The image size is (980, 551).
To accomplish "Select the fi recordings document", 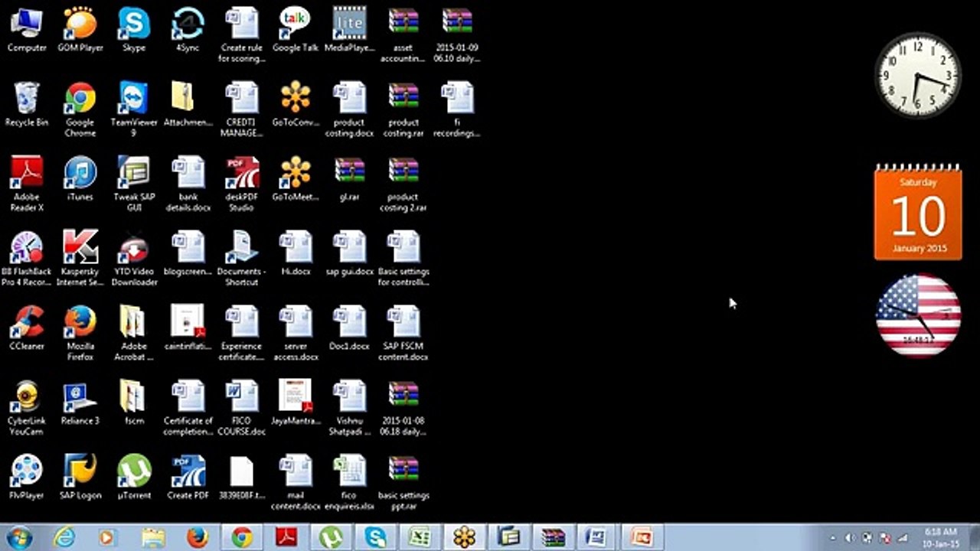I will (457, 109).
